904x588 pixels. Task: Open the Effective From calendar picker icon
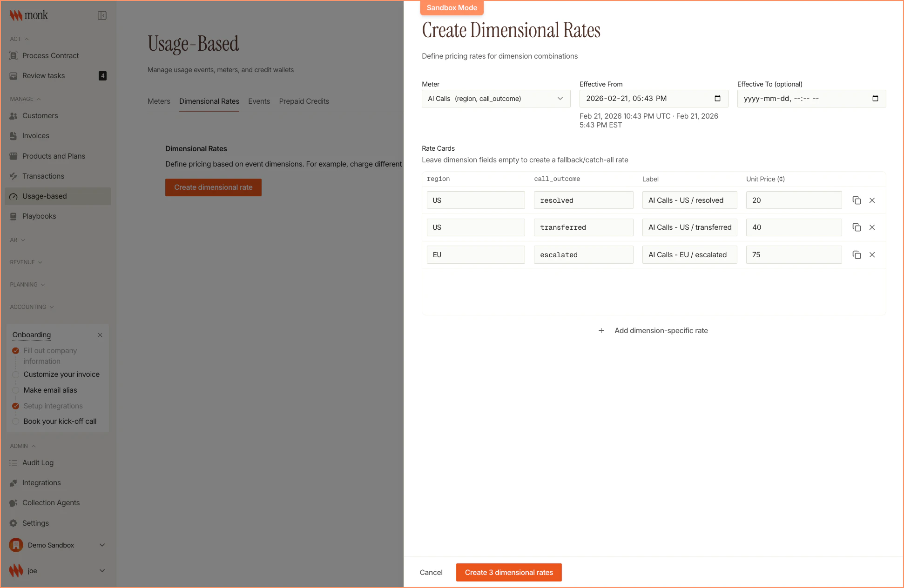tap(717, 98)
